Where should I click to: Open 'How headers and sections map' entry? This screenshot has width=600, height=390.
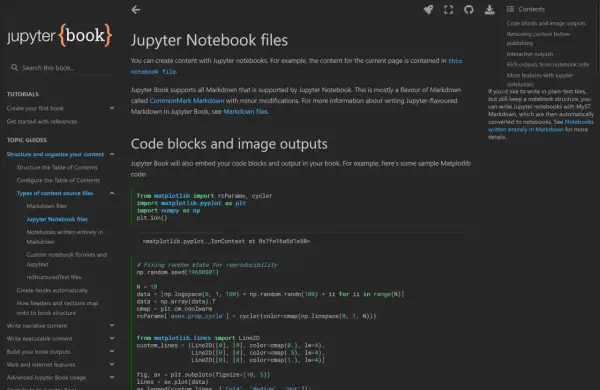[57, 308]
